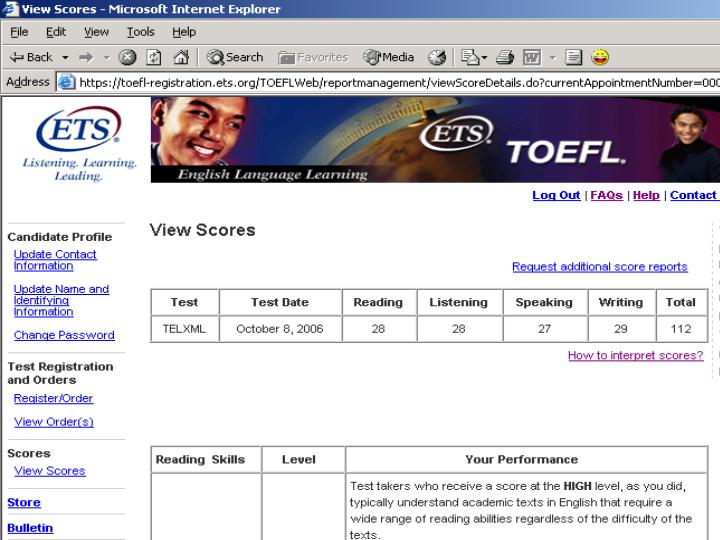Open the Back history dropdown arrow

[65, 57]
